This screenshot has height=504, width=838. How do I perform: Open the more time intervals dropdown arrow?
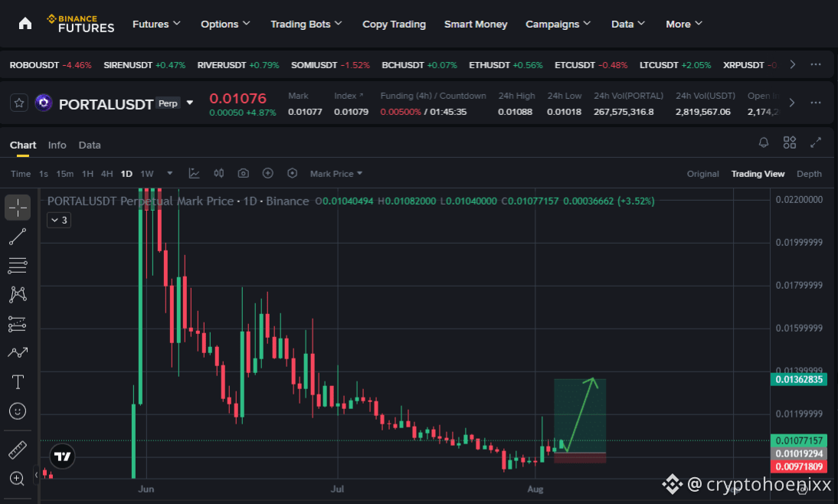click(x=169, y=173)
